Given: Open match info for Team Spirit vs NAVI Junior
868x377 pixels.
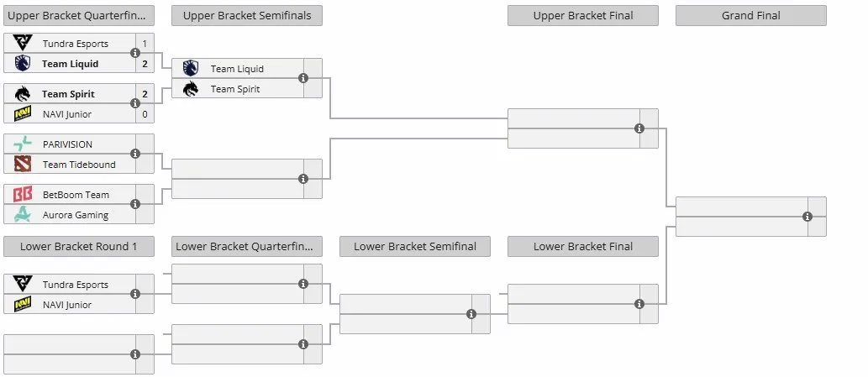Looking at the screenshot, I should pyautogui.click(x=135, y=103).
